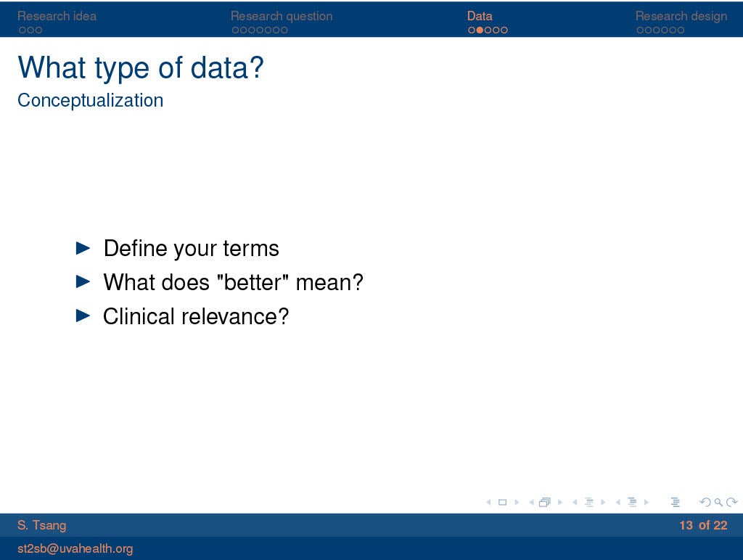
Task: Open the search magnifier icon
Action: pyautogui.click(x=718, y=502)
